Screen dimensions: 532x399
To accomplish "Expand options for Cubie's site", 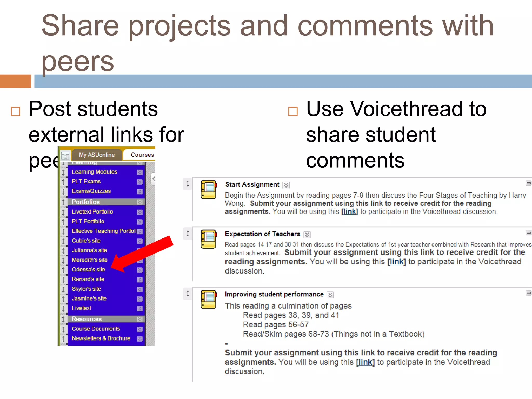I will pos(140,241).
